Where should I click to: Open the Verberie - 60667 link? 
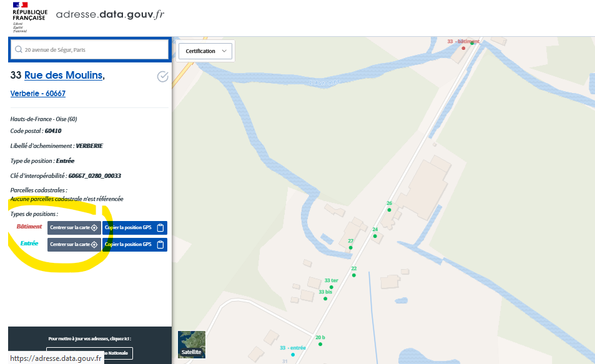[38, 94]
